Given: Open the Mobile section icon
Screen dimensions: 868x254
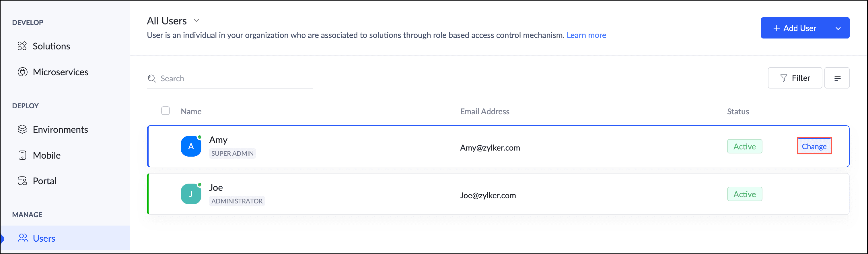Looking at the screenshot, I should point(22,155).
